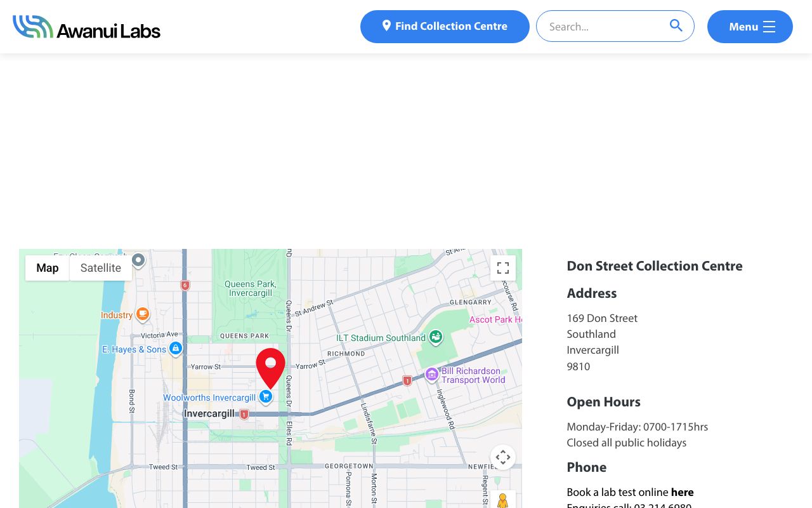812x508 pixels.
Task: Click the grey pin marker near Map button
Action: pos(138,260)
